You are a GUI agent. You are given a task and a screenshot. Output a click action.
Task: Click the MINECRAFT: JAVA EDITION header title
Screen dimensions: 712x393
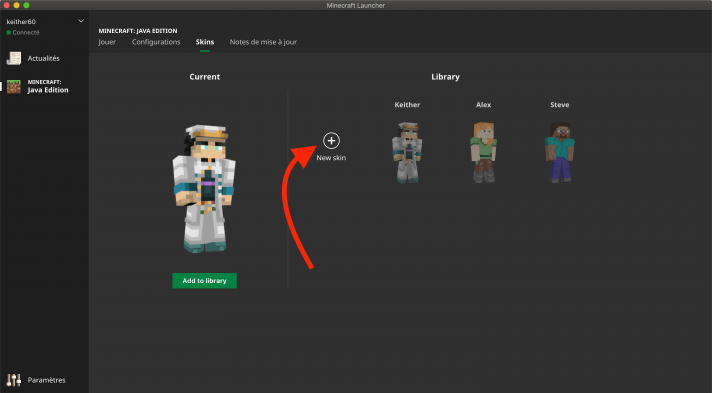click(x=138, y=31)
